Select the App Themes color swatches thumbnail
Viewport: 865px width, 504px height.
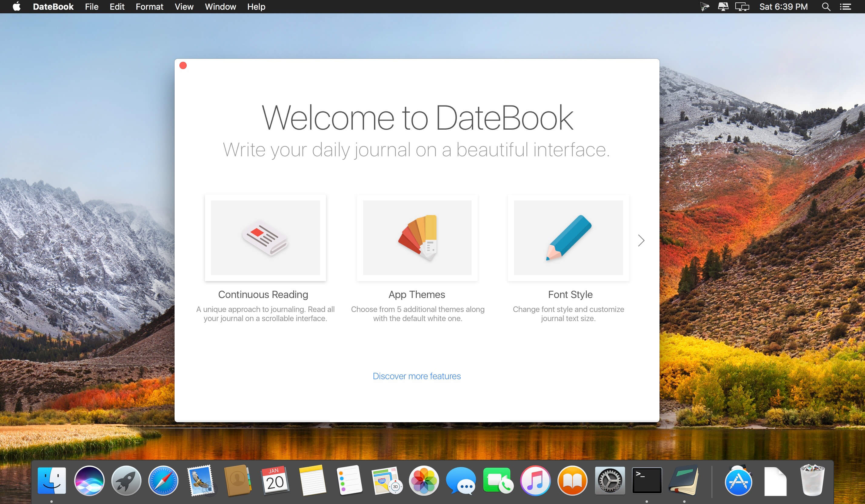[417, 238]
